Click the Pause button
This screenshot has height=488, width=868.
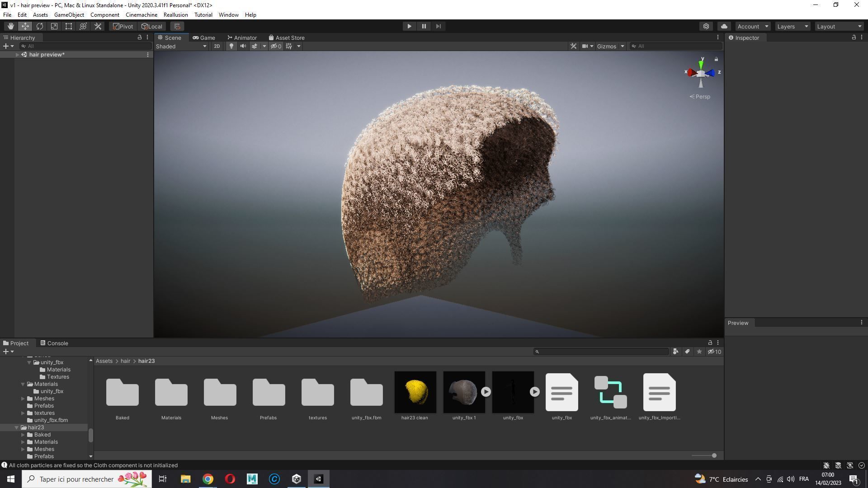(x=424, y=26)
